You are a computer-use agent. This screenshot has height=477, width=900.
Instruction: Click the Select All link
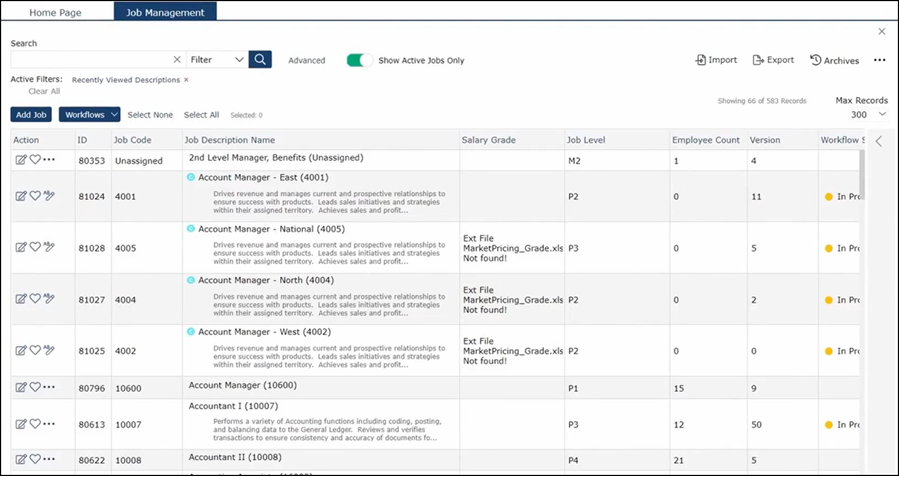click(x=201, y=115)
